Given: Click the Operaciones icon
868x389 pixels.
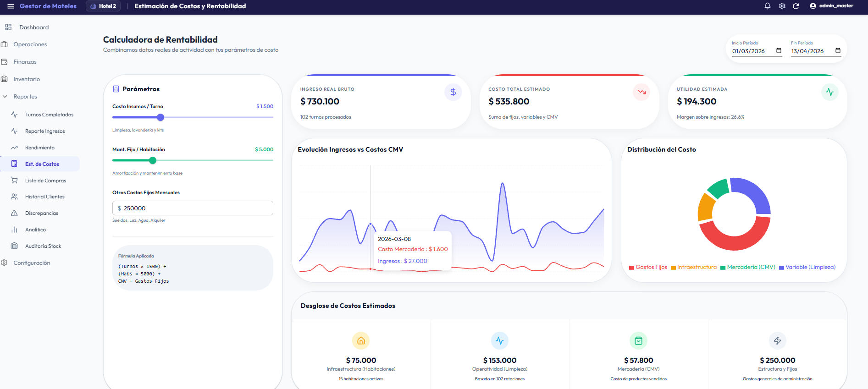Looking at the screenshot, I should [x=5, y=44].
